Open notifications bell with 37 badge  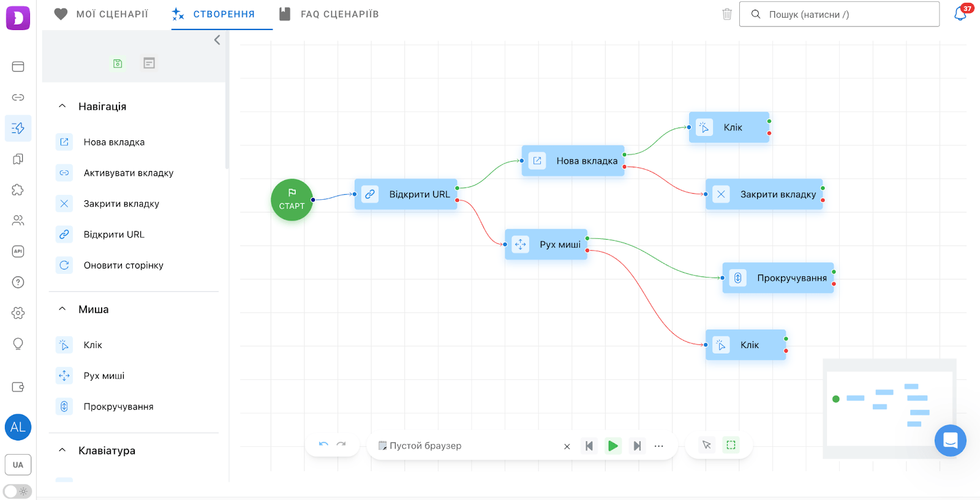pos(960,14)
